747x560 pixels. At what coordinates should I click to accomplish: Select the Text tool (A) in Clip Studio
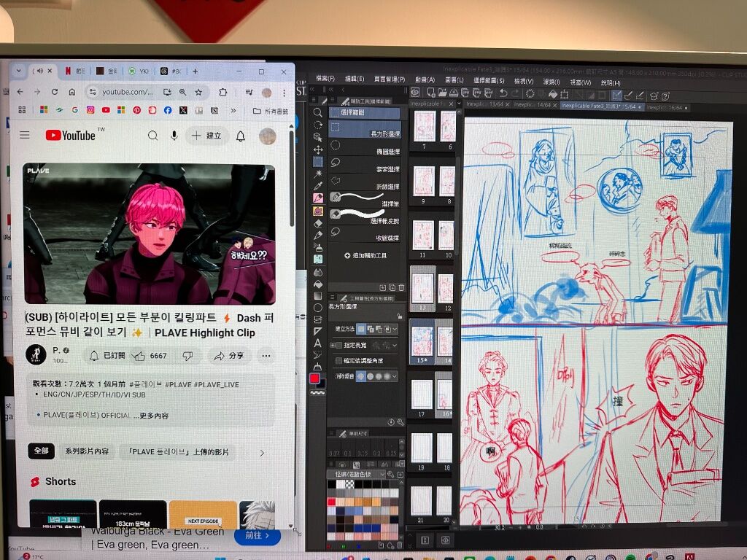[318, 343]
